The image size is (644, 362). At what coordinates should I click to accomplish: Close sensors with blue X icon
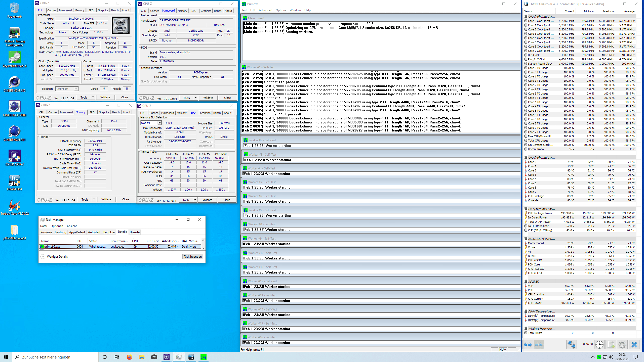click(x=634, y=345)
